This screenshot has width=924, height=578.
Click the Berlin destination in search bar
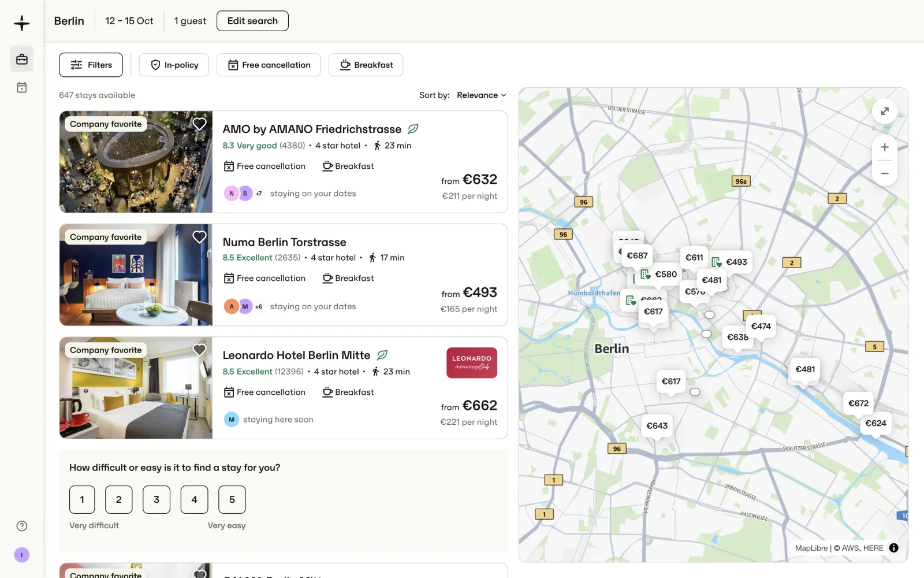coord(69,21)
